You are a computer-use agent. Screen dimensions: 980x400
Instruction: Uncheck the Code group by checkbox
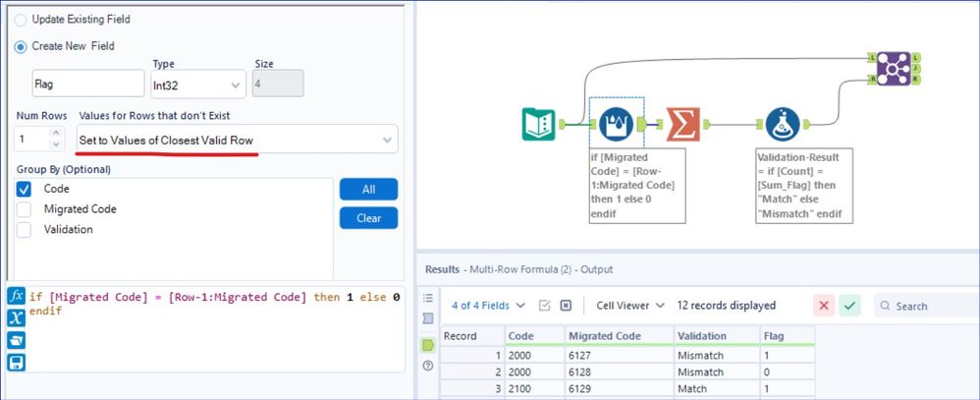click(x=24, y=189)
